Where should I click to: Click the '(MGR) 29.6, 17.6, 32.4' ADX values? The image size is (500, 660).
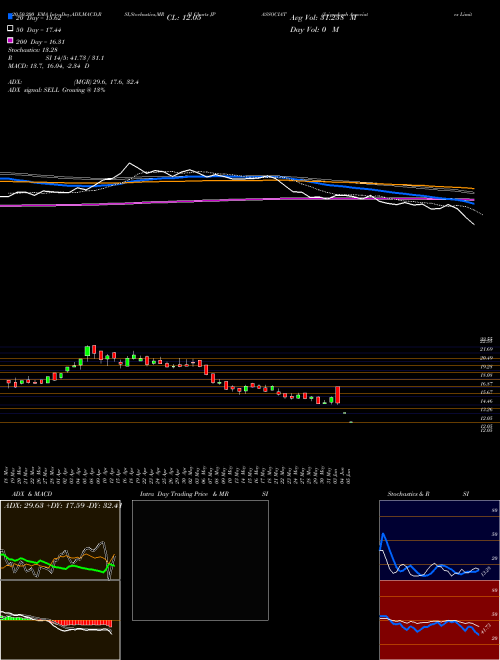[106, 82]
